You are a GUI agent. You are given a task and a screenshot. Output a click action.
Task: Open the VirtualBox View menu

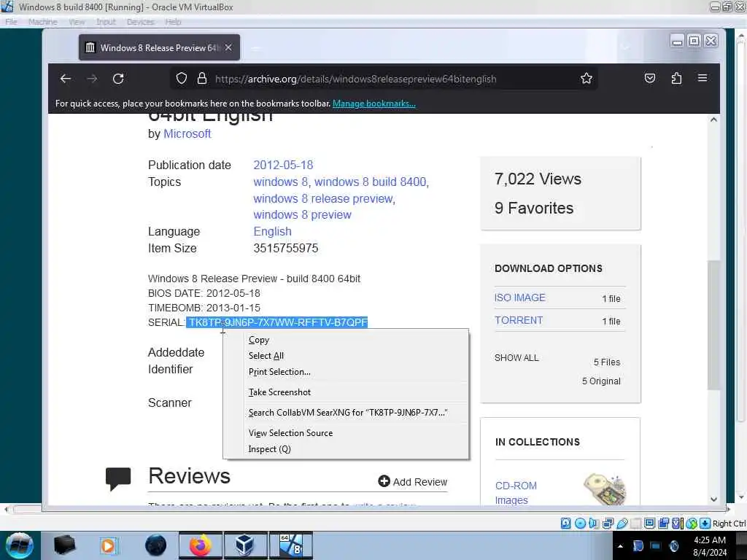76,22
